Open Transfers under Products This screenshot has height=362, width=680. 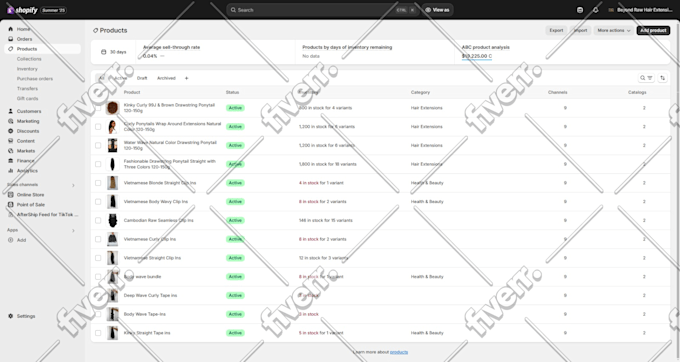pos(27,88)
